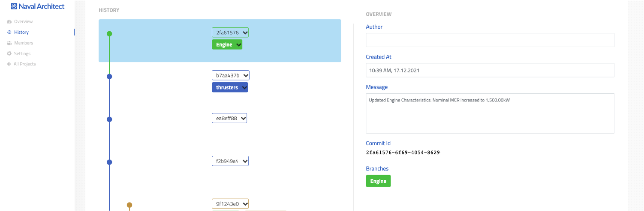Click the OVERVIEW panel heading
This screenshot has width=644, height=211.
[379, 14]
